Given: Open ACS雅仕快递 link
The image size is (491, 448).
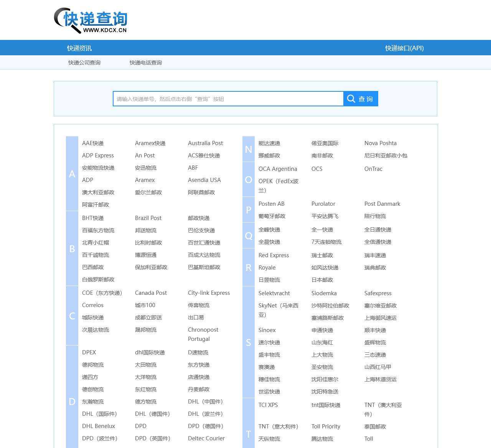Looking at the screenshot, I should coord(204,155).
